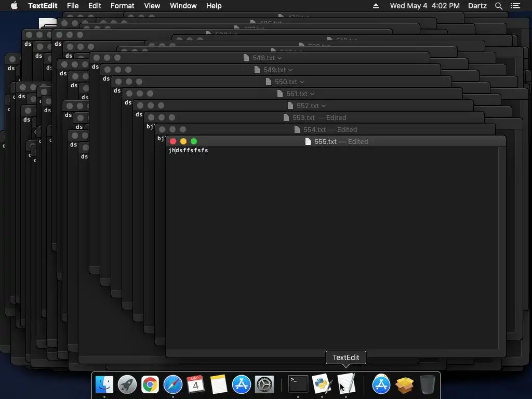Expand the 550.txt title chevron

click(x=302, y=82)
